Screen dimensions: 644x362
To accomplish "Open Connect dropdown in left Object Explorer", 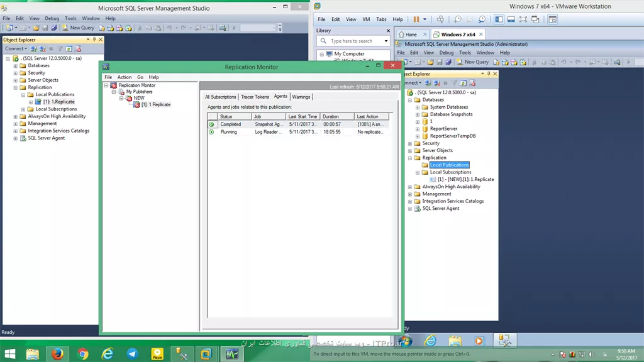I will pos(16,49).
